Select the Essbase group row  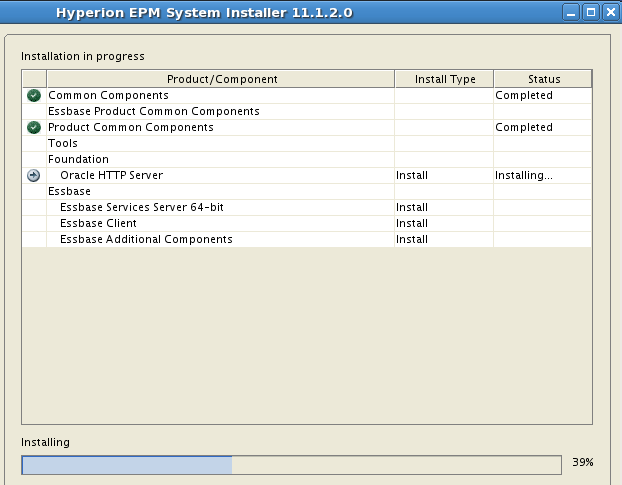[x=307, y=192]
